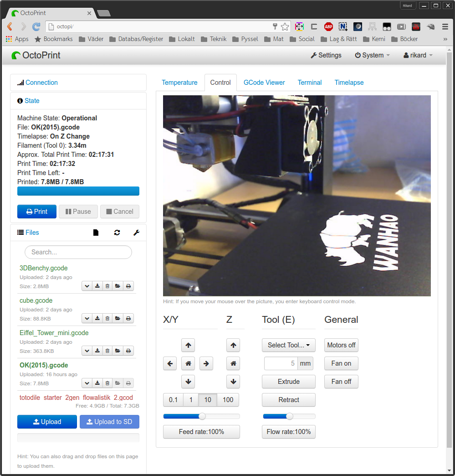Click the feed rate slider handle
Screen dimensions: 455x476
coord(202,416)
